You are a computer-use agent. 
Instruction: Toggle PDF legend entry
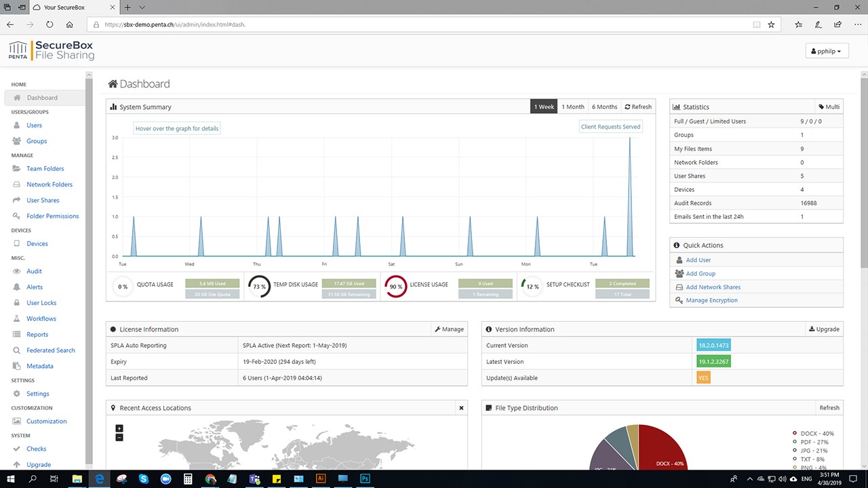tap(810, 442)
